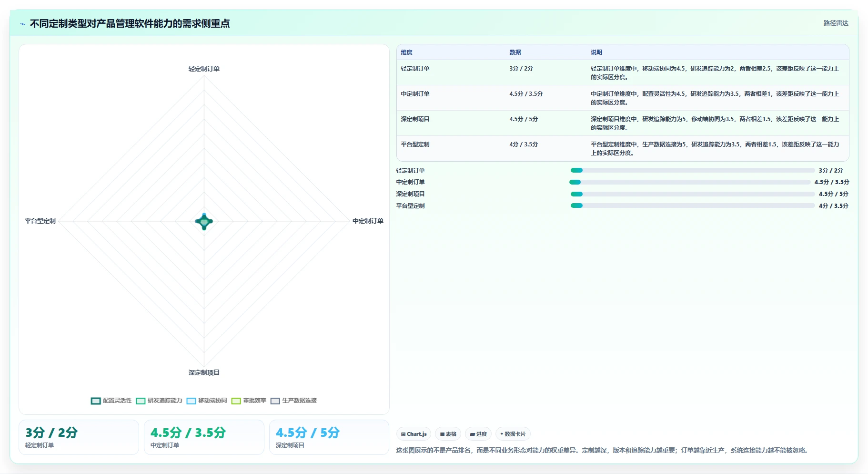Click the chart title heading text
The height and width of the screenshot is (474, 868).
[x=130, y=23]
